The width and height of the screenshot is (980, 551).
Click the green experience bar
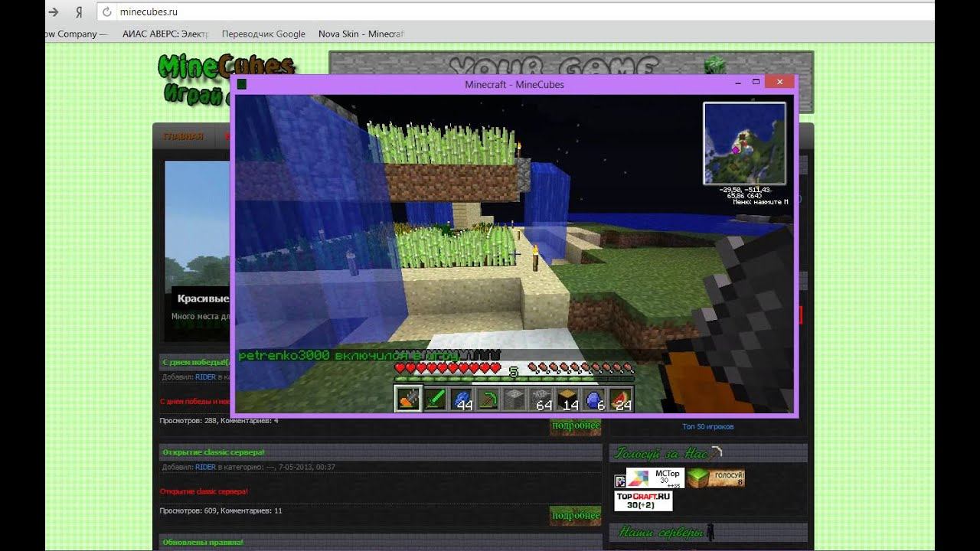[x=514, y=378]
